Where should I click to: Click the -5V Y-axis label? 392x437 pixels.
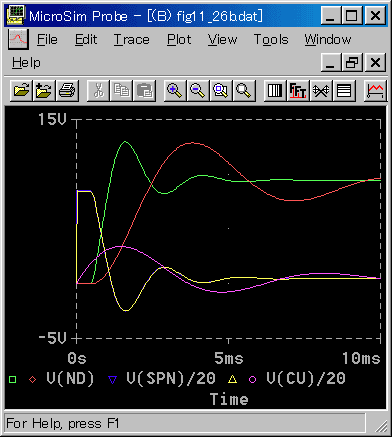click(52, 338)
